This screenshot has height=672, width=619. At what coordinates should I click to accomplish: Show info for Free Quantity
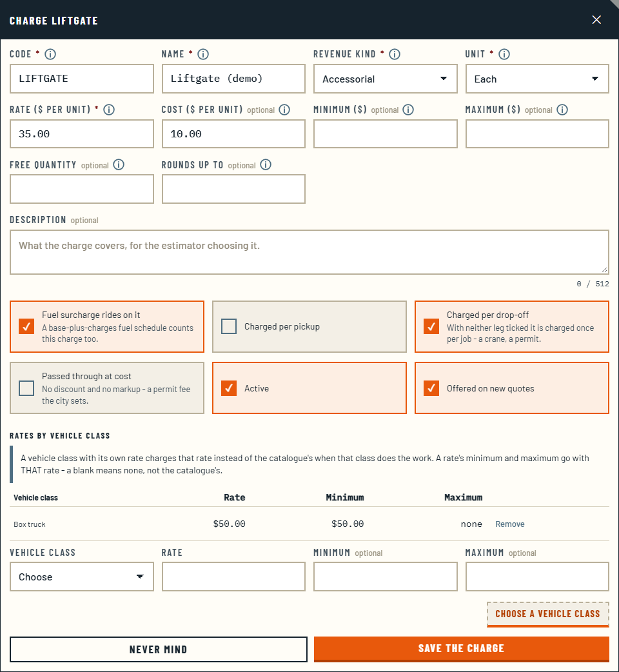pyautogui.click(x=119, y=164)
